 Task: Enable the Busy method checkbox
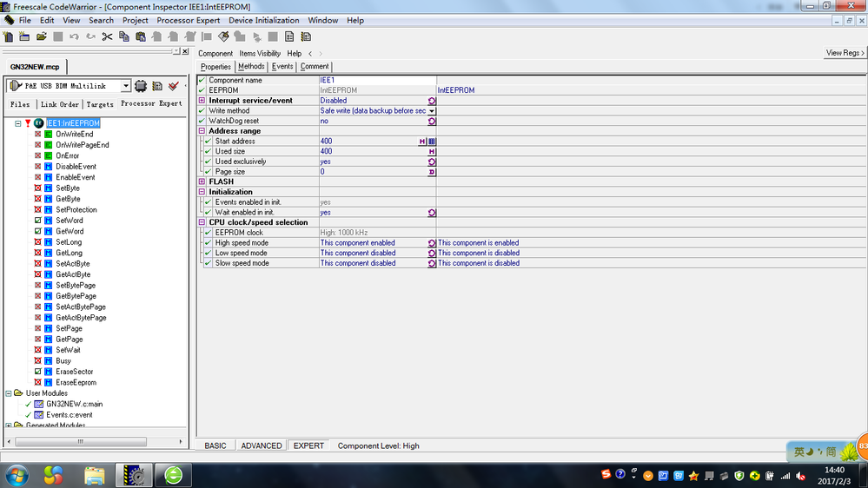[x=37, y=360]
